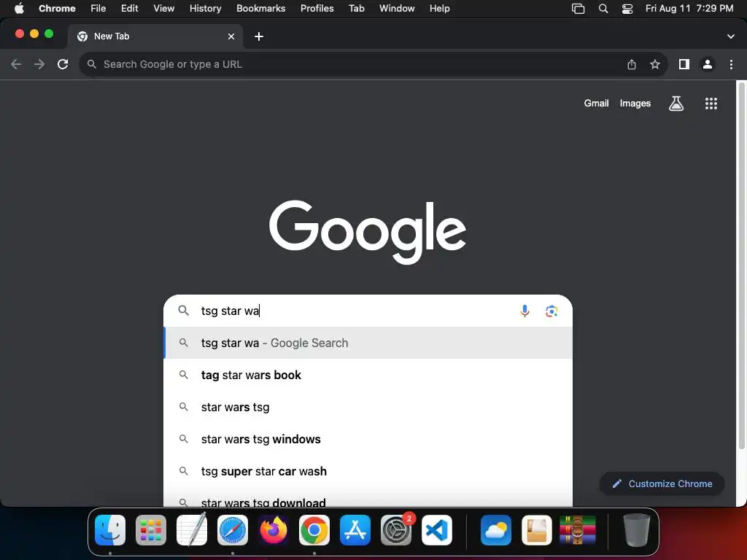This screenshot has width=747, height=560.
Task: Click the browser forward arrow
Action: [39, 64]
